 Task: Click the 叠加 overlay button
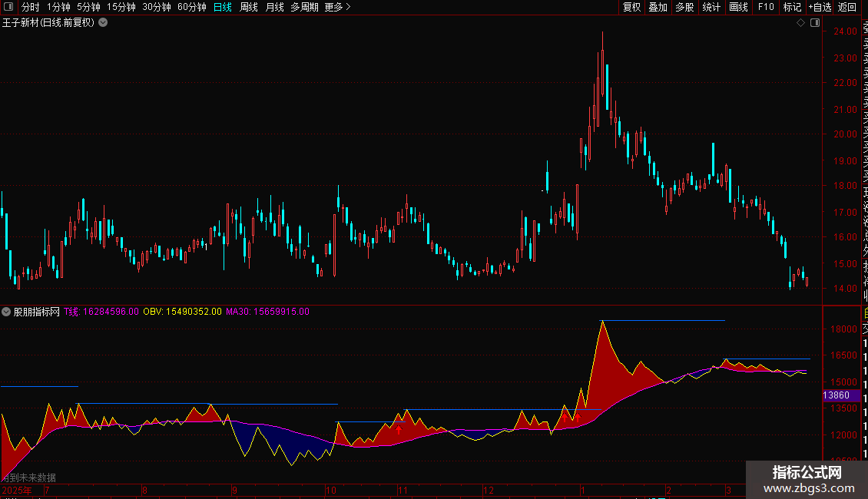pyautogui.click(x=658, y=7)
